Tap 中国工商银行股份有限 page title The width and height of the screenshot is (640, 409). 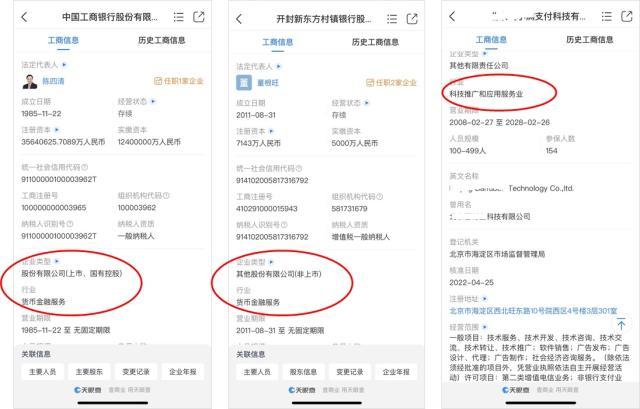(x=110, y=17)
